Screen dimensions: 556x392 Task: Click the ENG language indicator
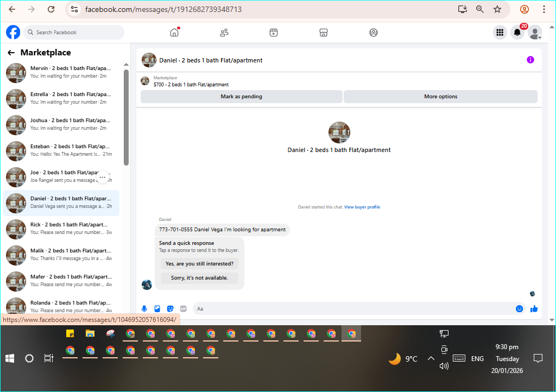(477, 359)
